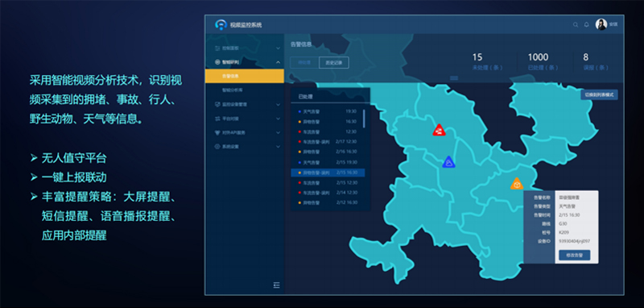Switch to the 待处理 tab

pyautogui.click(x=304, y=63)
